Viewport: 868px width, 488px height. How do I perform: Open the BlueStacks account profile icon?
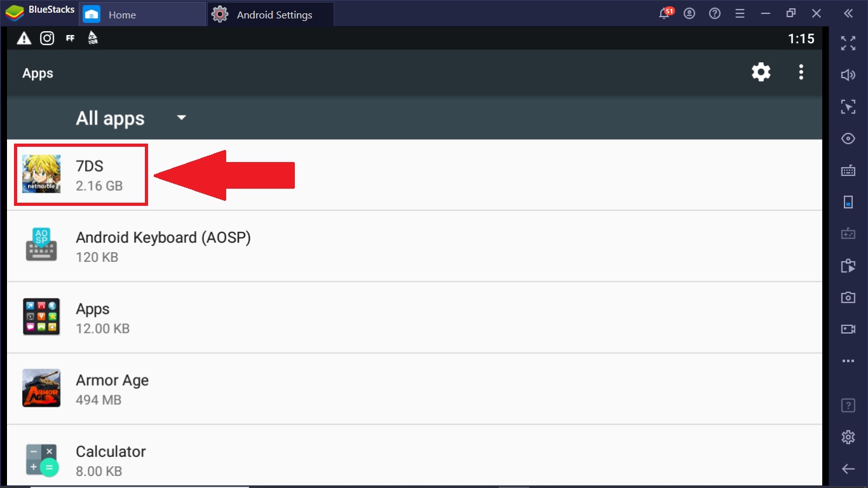[x=690, y=13]
